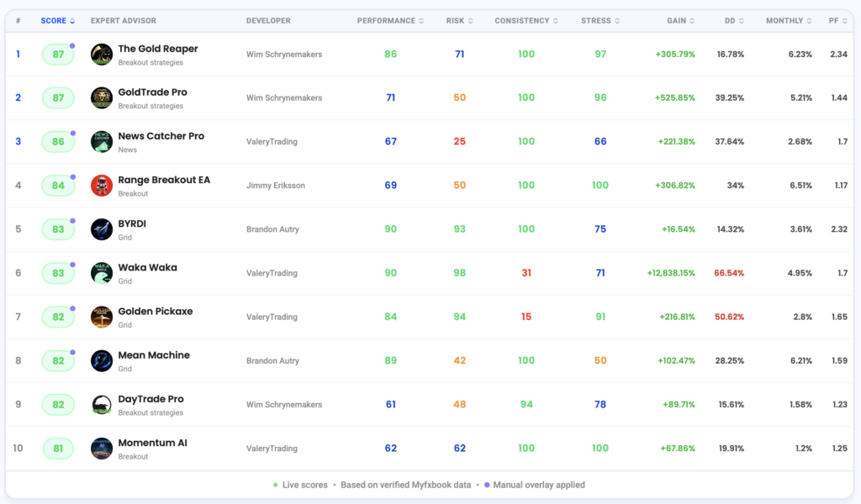Sort by the DD column header

point(734,21)
